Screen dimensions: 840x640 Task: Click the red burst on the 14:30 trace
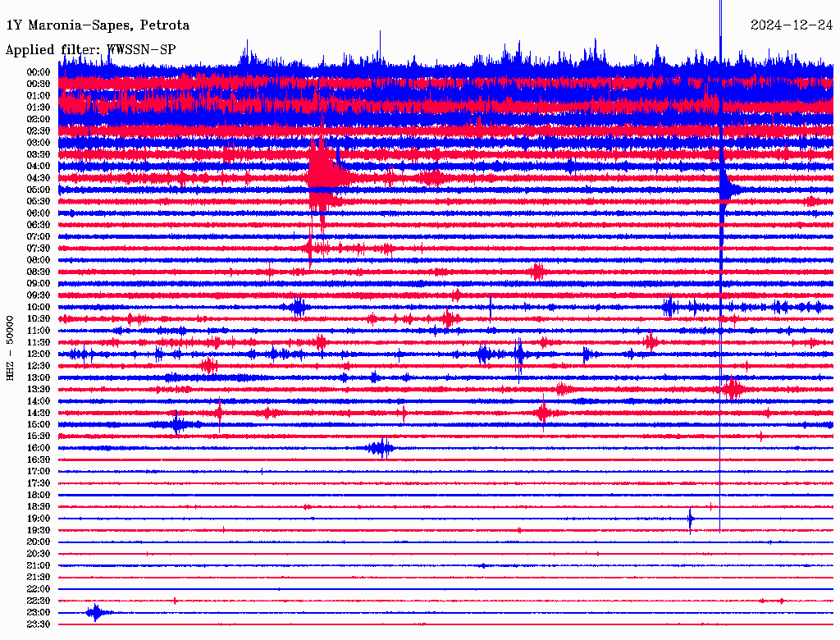(541, 412)
